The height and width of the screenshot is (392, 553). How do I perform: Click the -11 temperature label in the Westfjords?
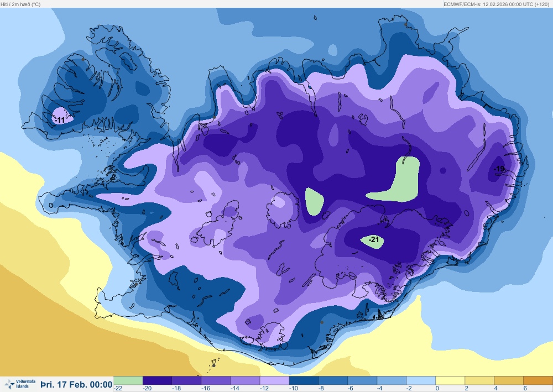pos(60,120)
